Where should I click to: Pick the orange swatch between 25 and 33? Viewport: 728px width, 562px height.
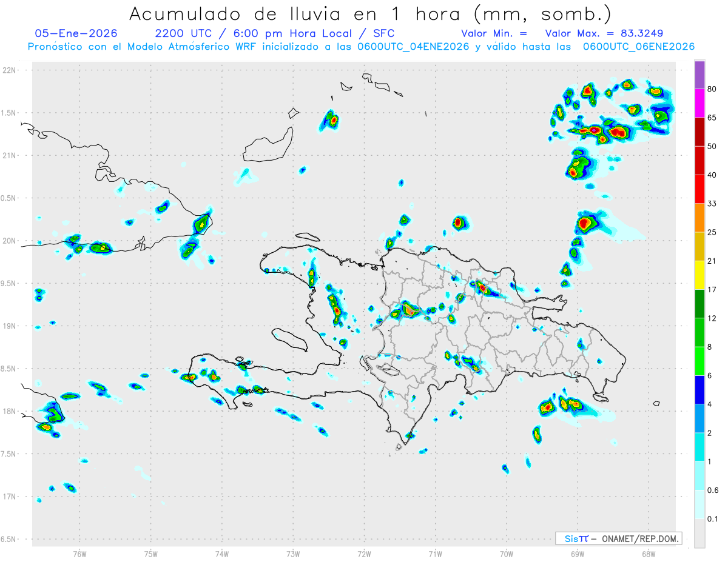pyautogui.click(x=699, y=218)
